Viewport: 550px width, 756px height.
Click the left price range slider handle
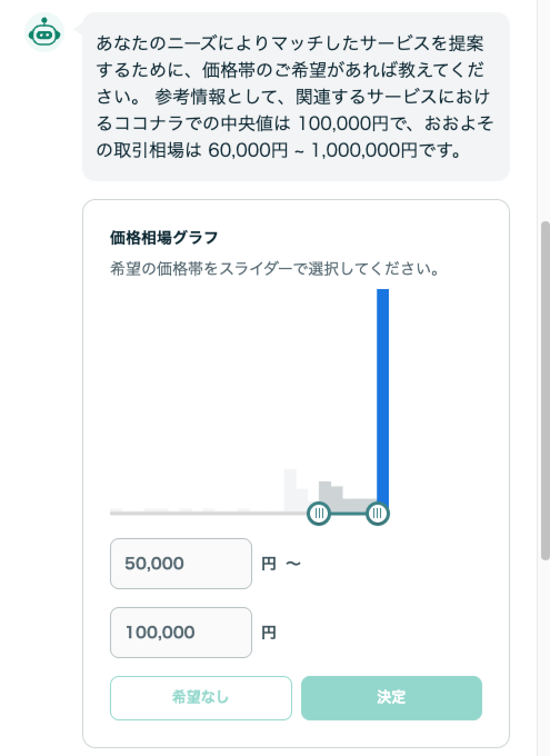[319, 513]
